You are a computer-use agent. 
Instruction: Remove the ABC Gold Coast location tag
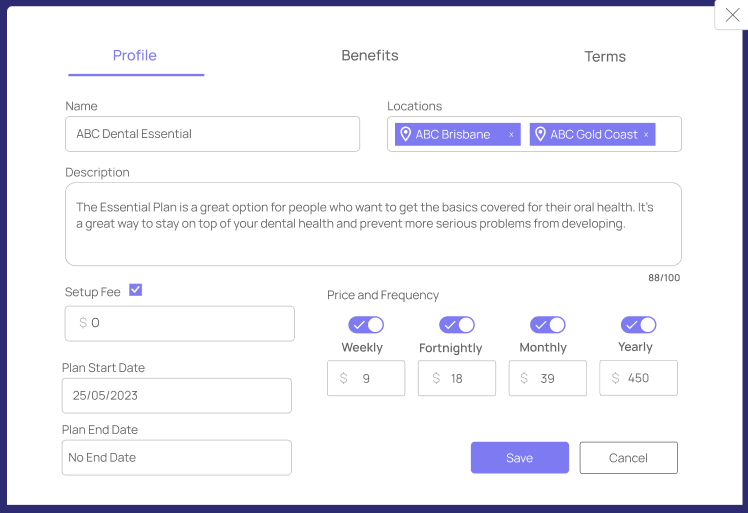tap(646, 135)
